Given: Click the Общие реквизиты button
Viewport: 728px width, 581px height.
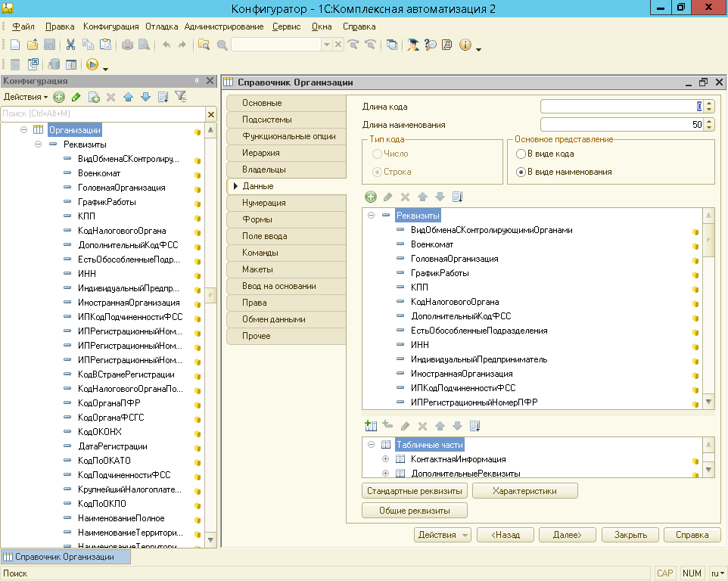Looking at the screenshot, I should (x=414, y=511).
